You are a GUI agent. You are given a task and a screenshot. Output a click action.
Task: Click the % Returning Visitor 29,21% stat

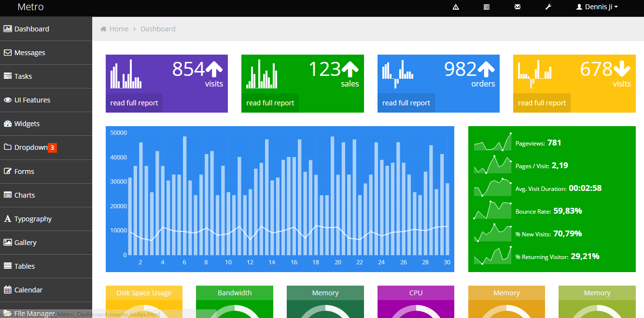coord(537,256)
